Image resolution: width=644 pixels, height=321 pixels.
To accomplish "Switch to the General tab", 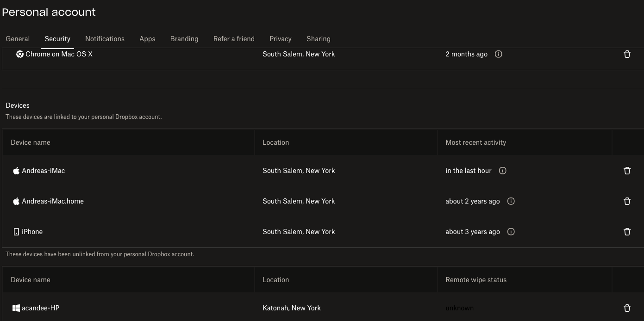I will click(x=18, y=39).
